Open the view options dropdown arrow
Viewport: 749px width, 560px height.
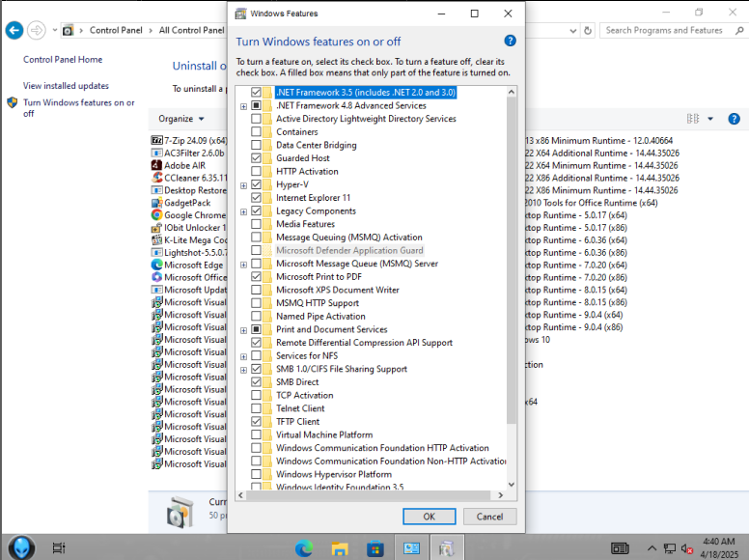[x=710, y=119]
